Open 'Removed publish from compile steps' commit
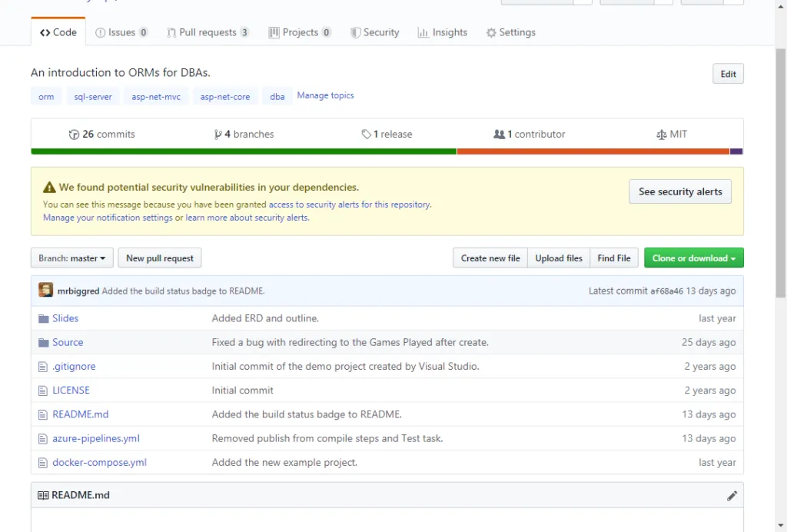This screenshot has height=532, width=787. 327,439
